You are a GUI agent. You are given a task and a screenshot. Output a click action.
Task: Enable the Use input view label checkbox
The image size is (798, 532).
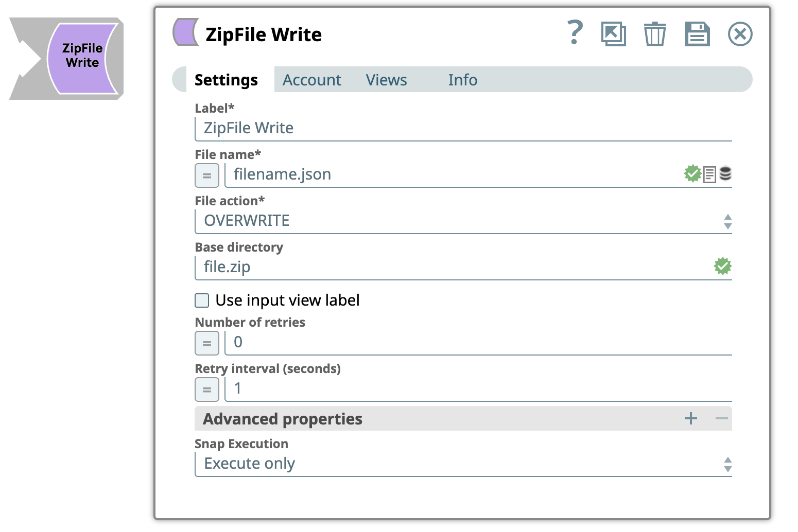point(202,300)
